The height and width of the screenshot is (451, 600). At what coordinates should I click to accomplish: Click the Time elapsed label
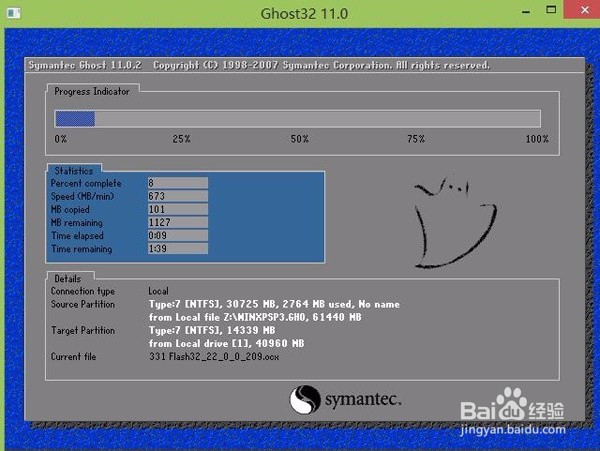pyautogui.click(x=77, y=236)
